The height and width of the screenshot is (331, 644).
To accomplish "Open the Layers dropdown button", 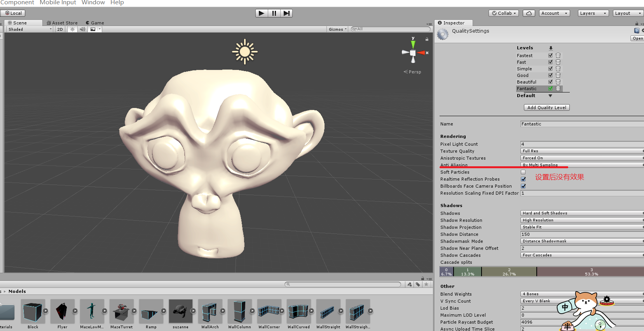I will [x=593, y=13].
